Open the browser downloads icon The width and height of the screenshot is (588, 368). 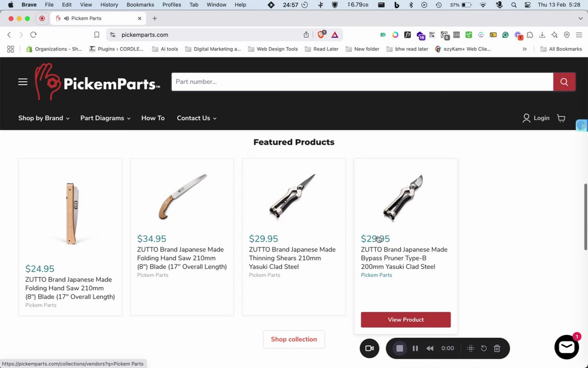coord(542,34)
